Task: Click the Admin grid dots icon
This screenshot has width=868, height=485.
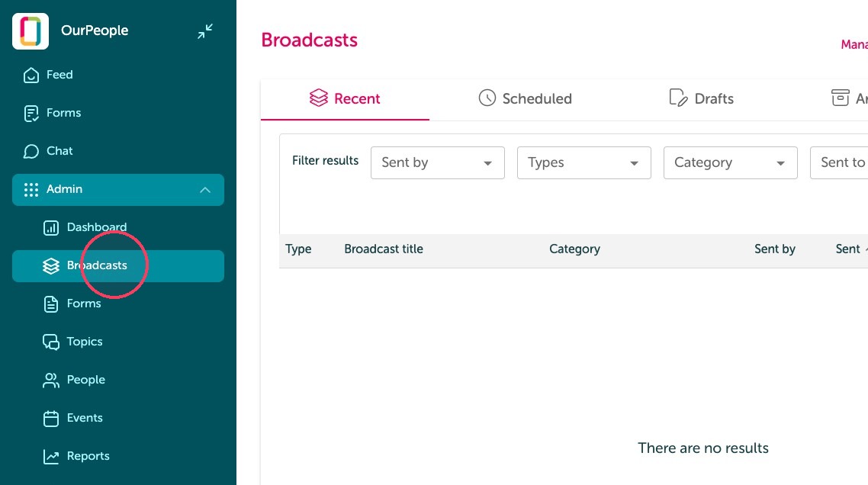Action: click(x=31, y=189)
